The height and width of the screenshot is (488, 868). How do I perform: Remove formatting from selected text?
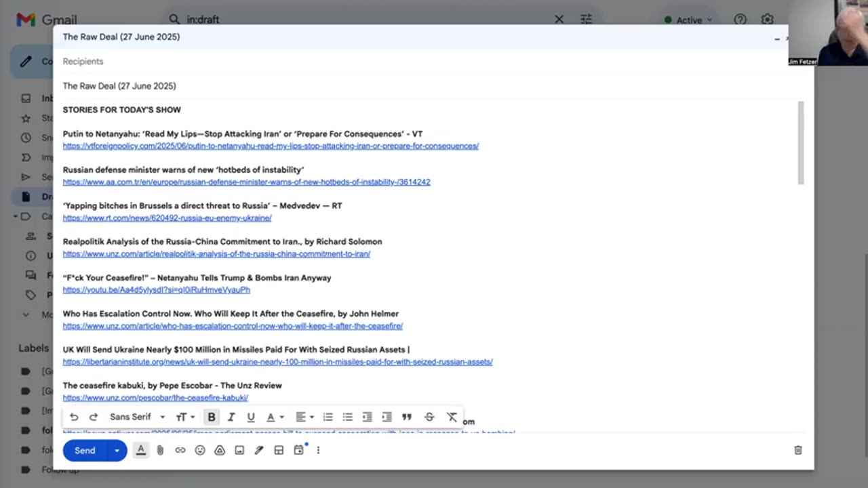click(452, 417)
